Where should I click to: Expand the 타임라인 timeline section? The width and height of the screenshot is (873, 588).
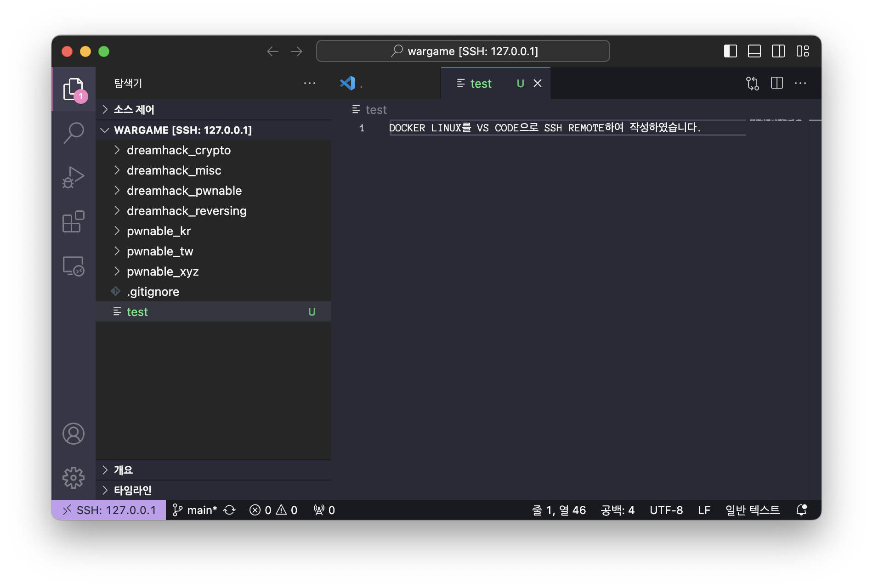point(213,490)
